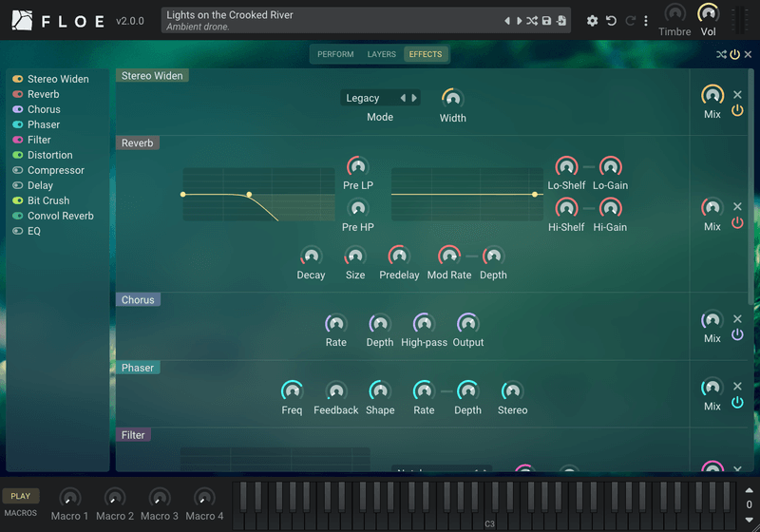Open the three-dot more options menu
This screenshot has height=532, width=760.
[x=646, y=21]
